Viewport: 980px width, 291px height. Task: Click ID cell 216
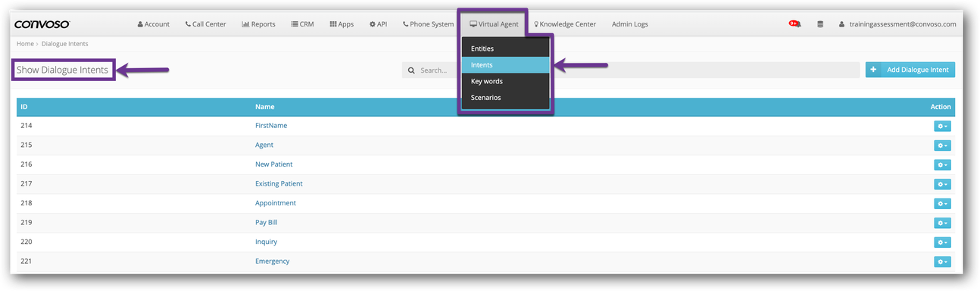pos(27,164)
